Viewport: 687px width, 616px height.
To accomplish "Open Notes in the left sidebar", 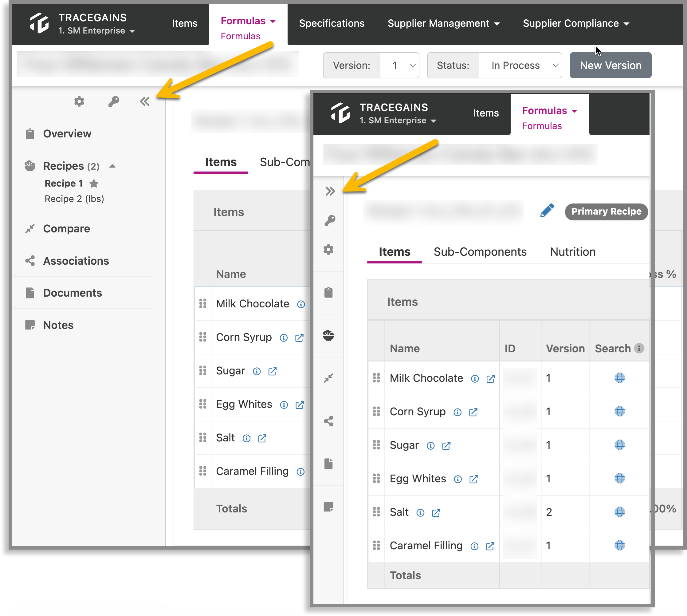I will pyautogui.click(x=58, y=325).
